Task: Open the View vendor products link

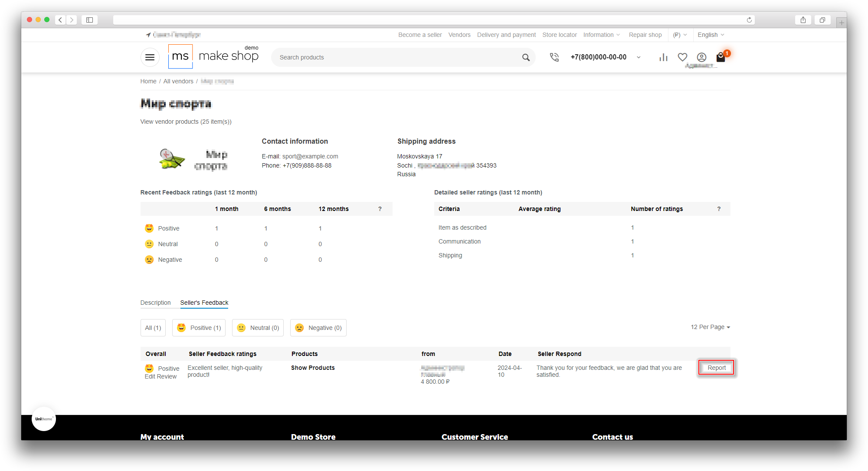Action: point(186,122)
